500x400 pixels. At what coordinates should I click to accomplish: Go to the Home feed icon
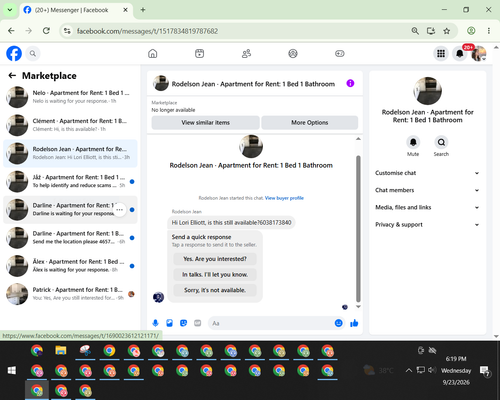(x=153, y=53)
